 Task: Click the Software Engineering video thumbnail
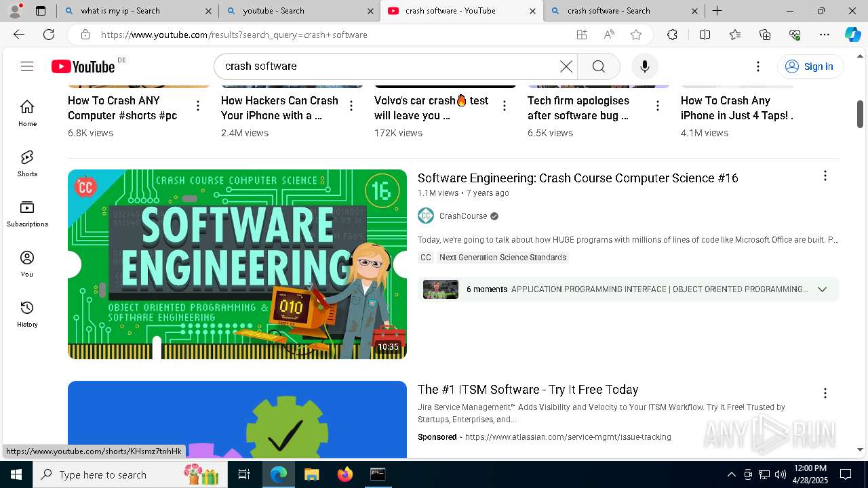pyautogui.click(x=237, y=264)
